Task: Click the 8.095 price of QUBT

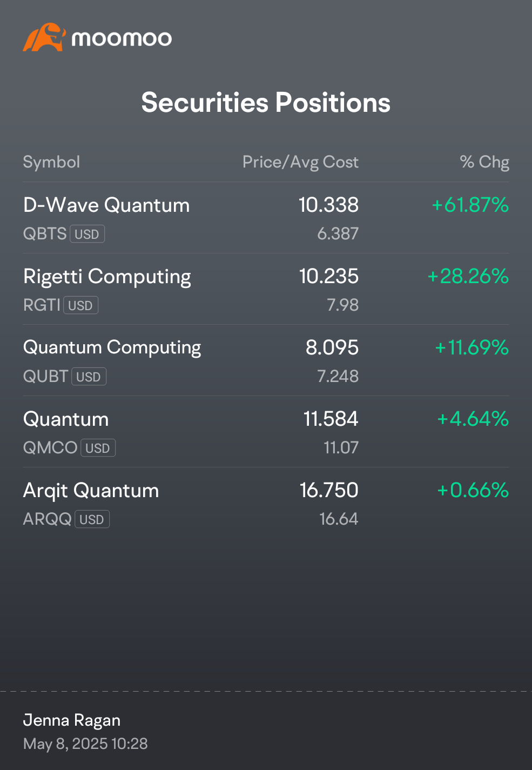Action: click(332, 348)
